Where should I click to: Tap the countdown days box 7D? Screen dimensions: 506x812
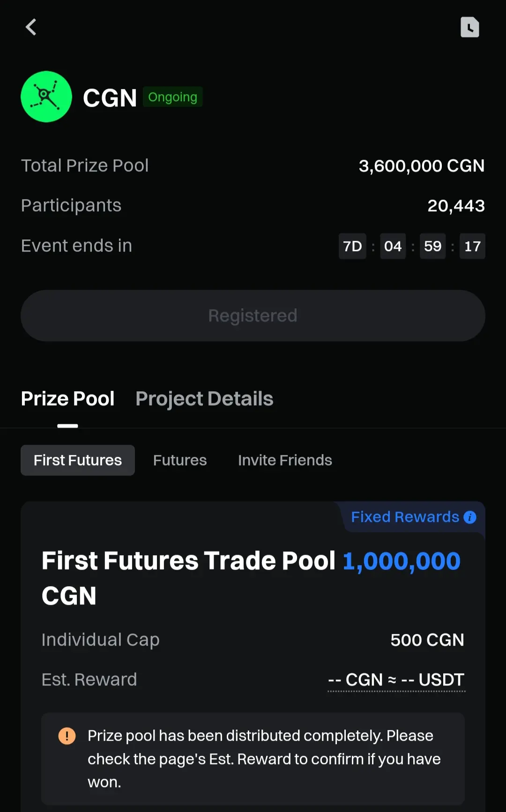tap(352, 246)
